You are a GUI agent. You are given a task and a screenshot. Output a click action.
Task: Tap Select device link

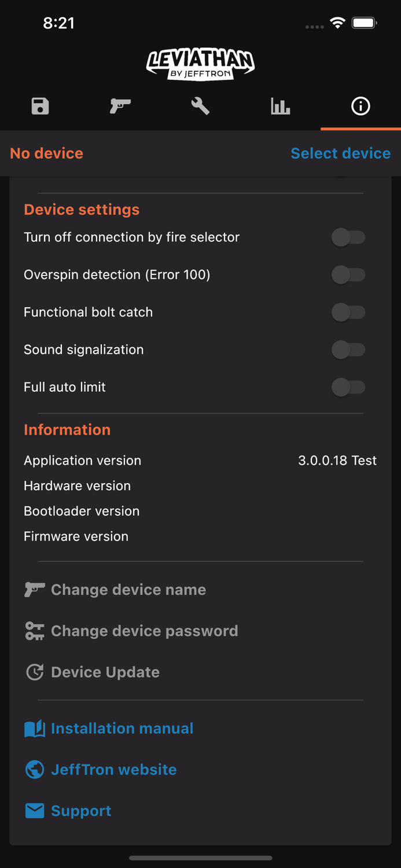click(x=340, y=153)
